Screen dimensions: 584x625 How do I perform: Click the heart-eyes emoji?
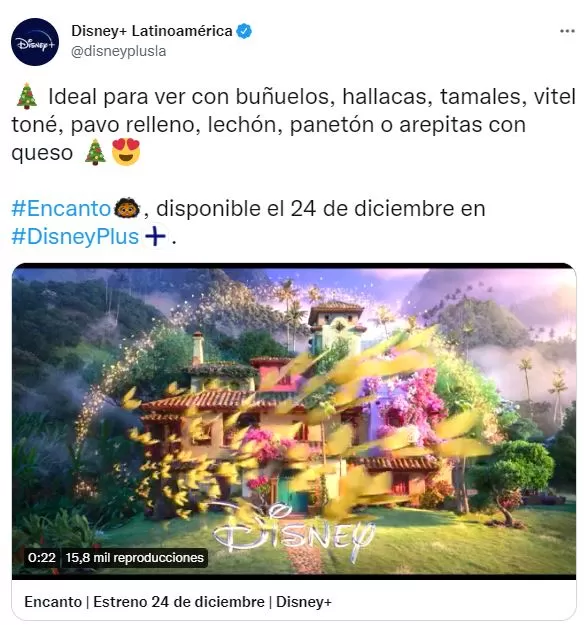pyautogui.click(x=126, y=152)
